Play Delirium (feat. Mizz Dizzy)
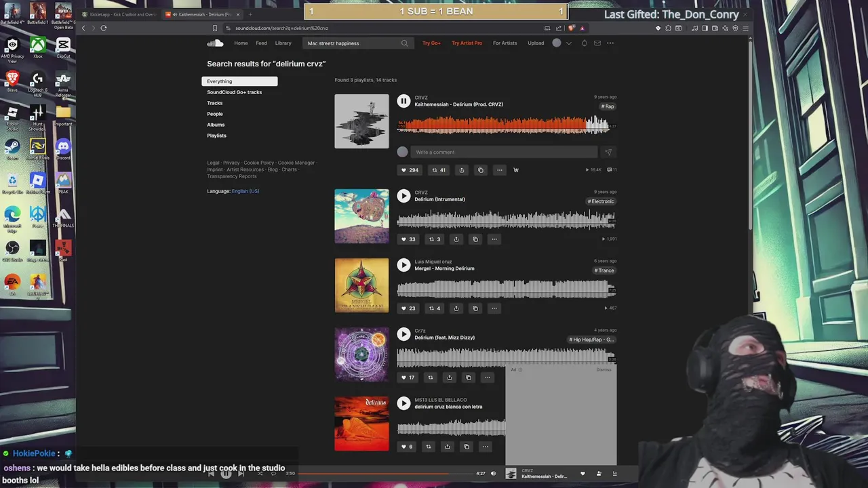Screen dimensions: 868x488 [x=403, y=334]
